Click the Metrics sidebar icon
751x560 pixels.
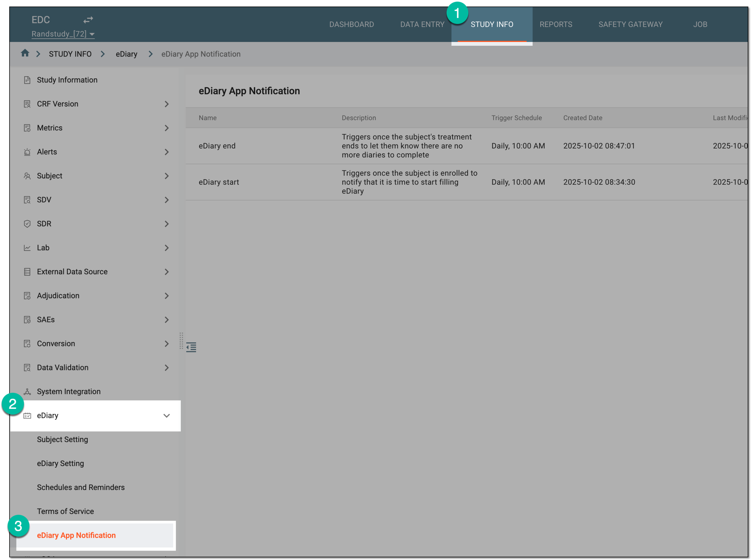coord(27,128)
